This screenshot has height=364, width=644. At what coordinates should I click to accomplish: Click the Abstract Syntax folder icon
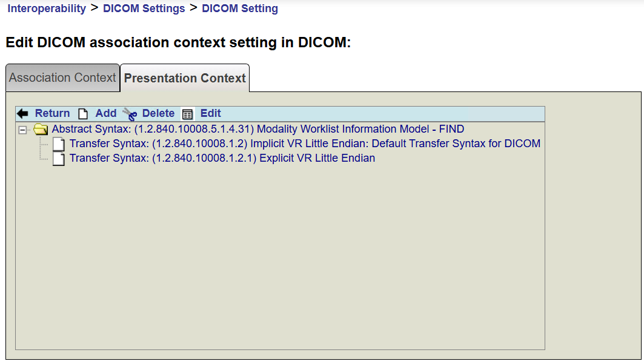41,129
